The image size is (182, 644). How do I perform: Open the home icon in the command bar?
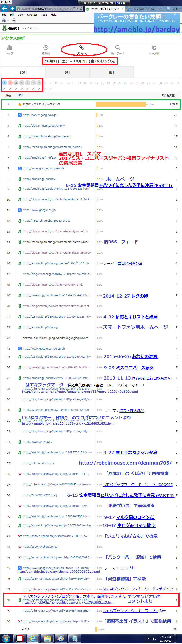tap(4, 20)
